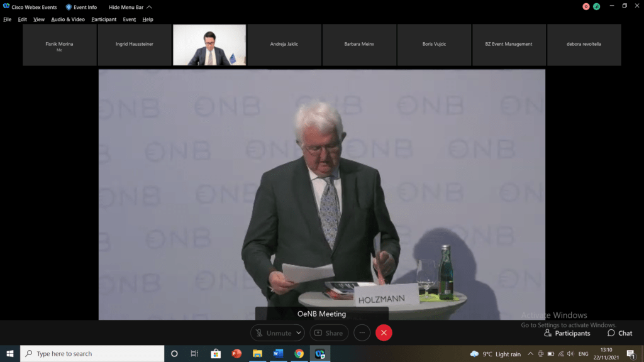Open the volume speaker tray icon
Image resolution: width=644 pixels, height=362 pixels.
click(570, 354)
